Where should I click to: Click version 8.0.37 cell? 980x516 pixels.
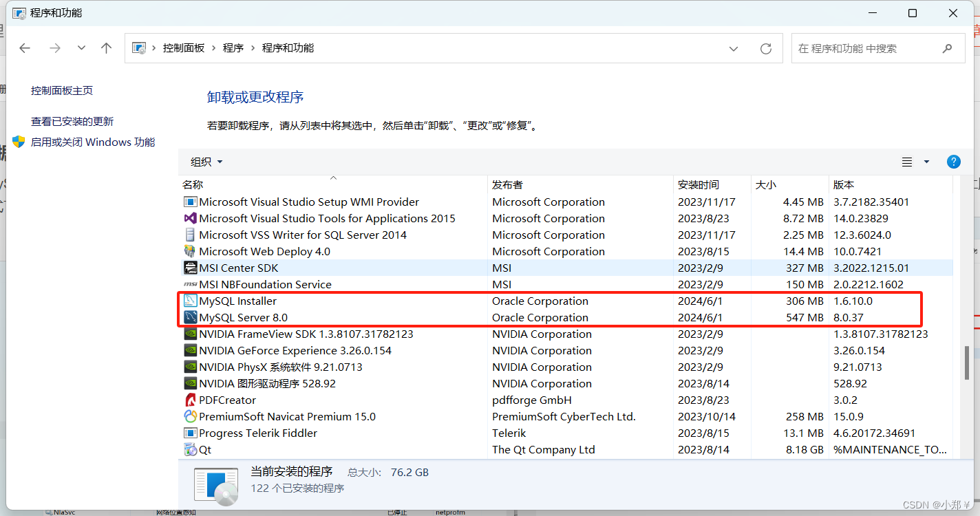pos(848,317)
